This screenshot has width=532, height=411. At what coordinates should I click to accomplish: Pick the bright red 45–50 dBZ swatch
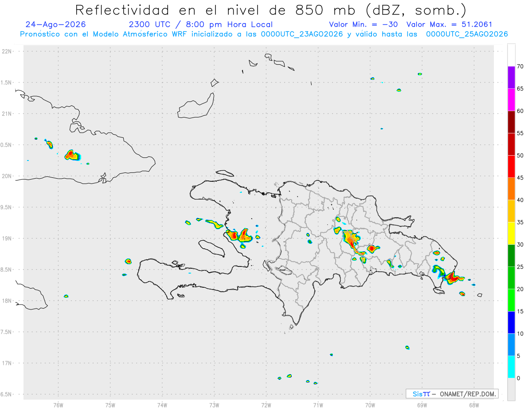coord(511,166)
